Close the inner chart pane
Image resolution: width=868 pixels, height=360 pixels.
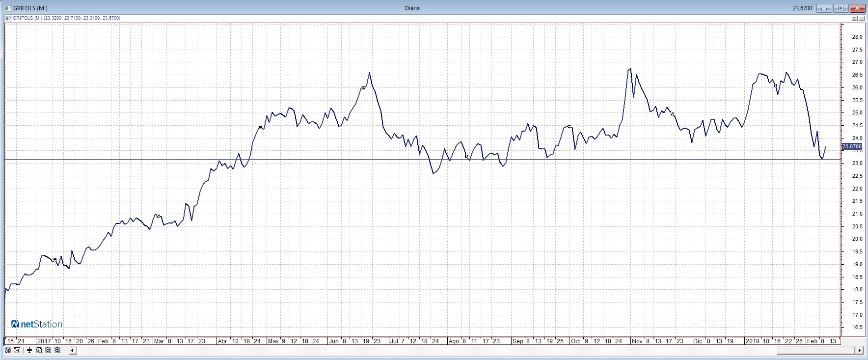pos(861,18)
